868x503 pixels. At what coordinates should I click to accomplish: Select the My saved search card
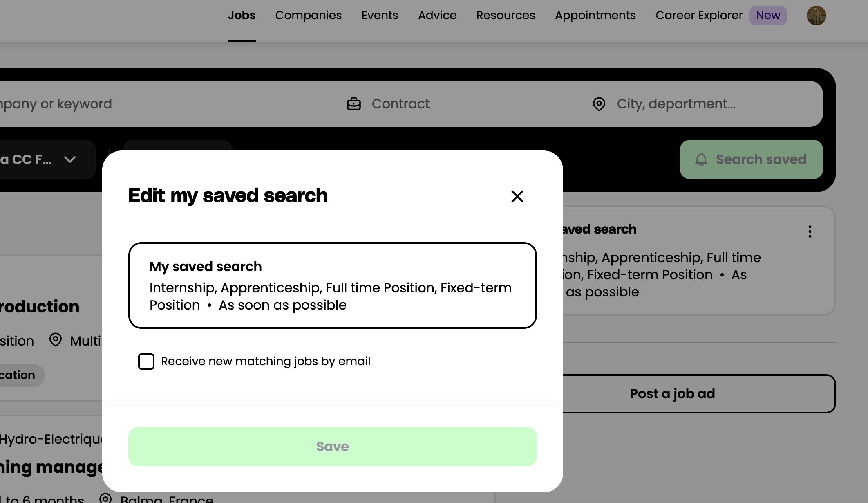pyautogui.click(x=332, y=285)
